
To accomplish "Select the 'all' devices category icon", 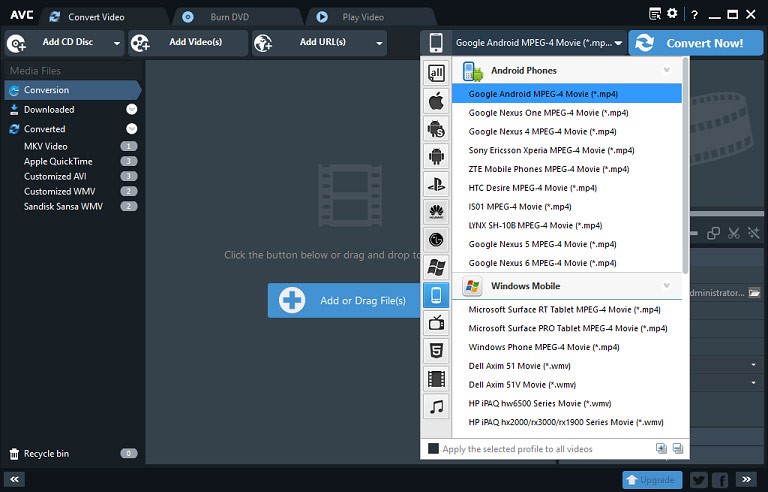I will point(436,74).
